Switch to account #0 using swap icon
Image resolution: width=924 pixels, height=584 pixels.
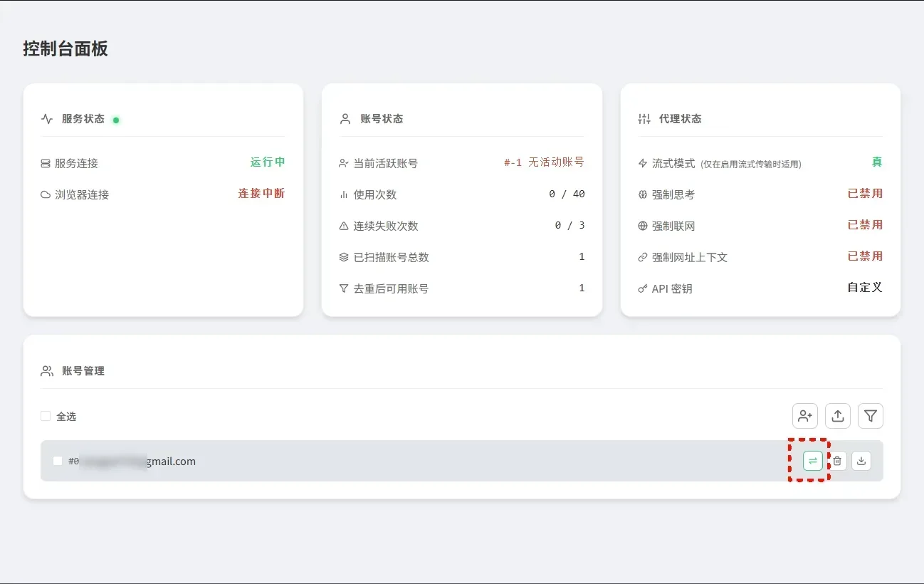coord(813,461)
